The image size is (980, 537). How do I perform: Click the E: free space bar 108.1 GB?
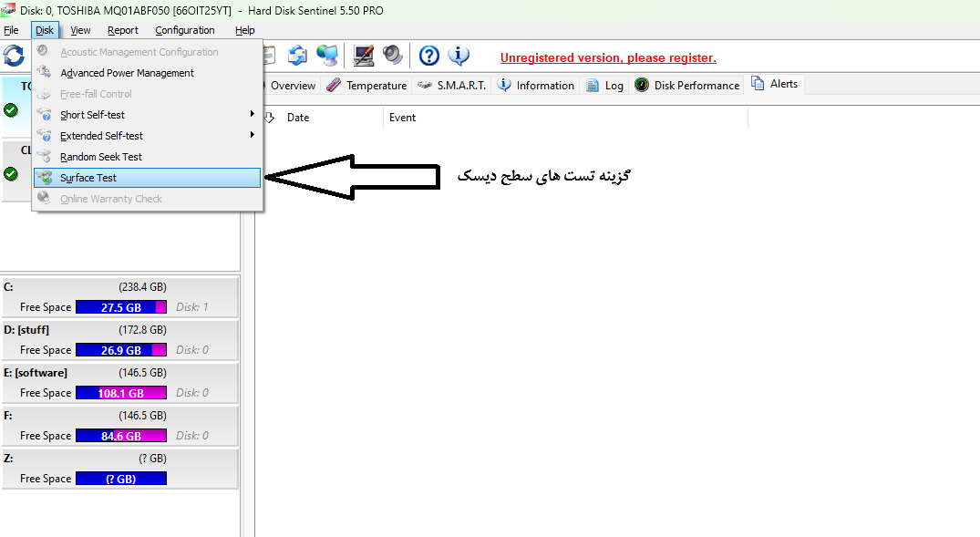121,393
